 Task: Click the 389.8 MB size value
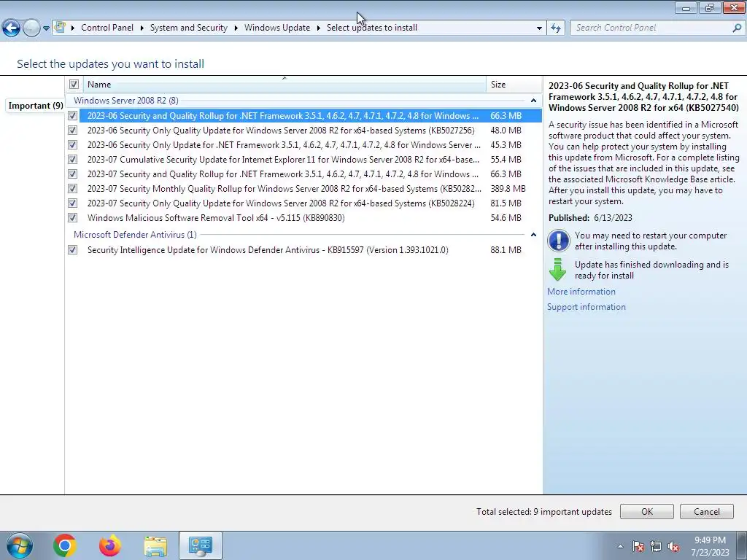(508, 189)
